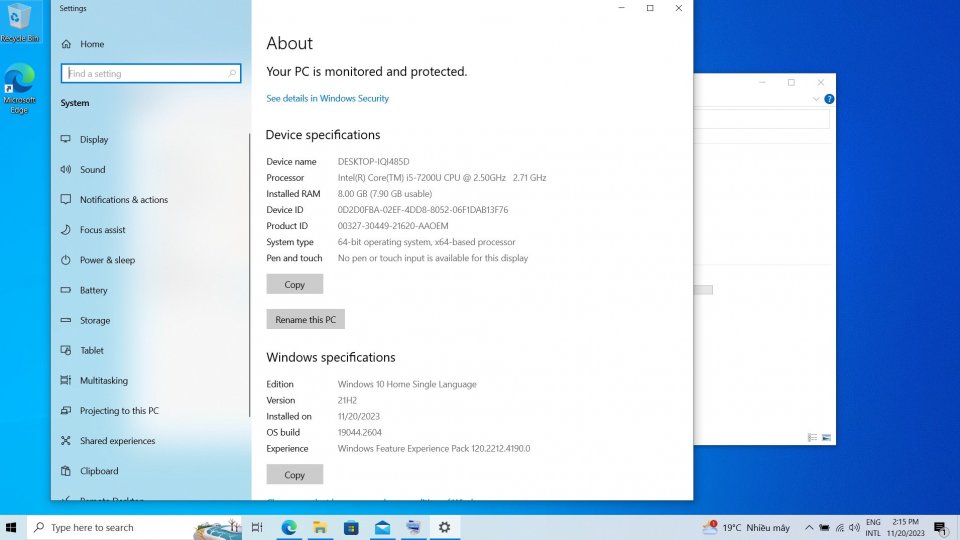Open the Home page in Settings
The height and width of the screenshot is (540, 960).
pos(91,44)
